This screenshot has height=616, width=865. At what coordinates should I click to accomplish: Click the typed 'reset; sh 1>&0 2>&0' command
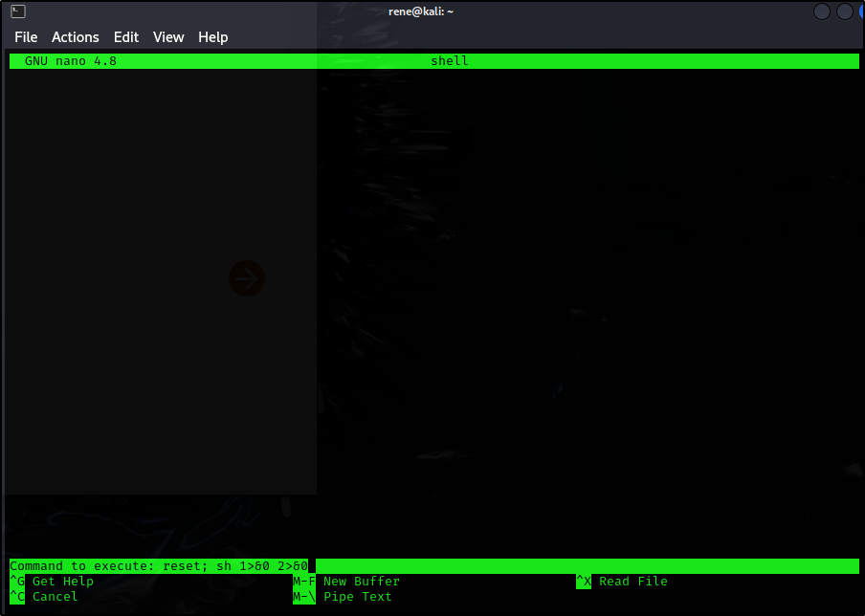235,566
